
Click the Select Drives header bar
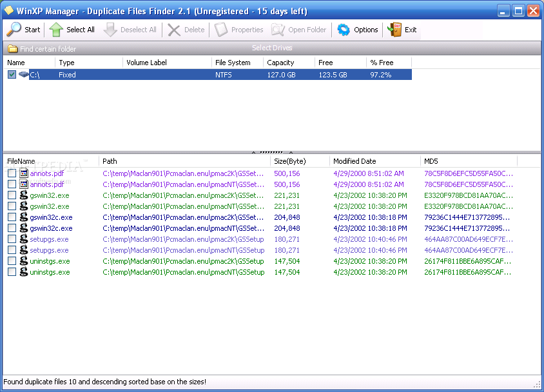tap(272, 48)
